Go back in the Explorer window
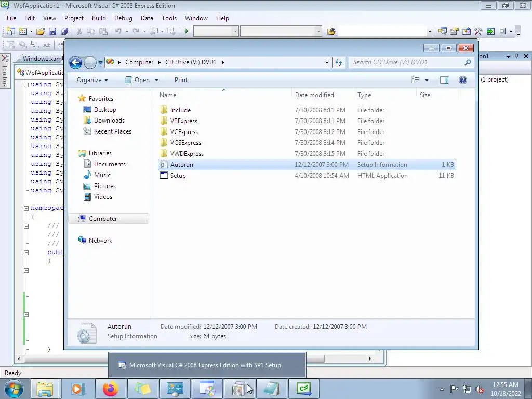532x399 pixels. pos(75,62)
